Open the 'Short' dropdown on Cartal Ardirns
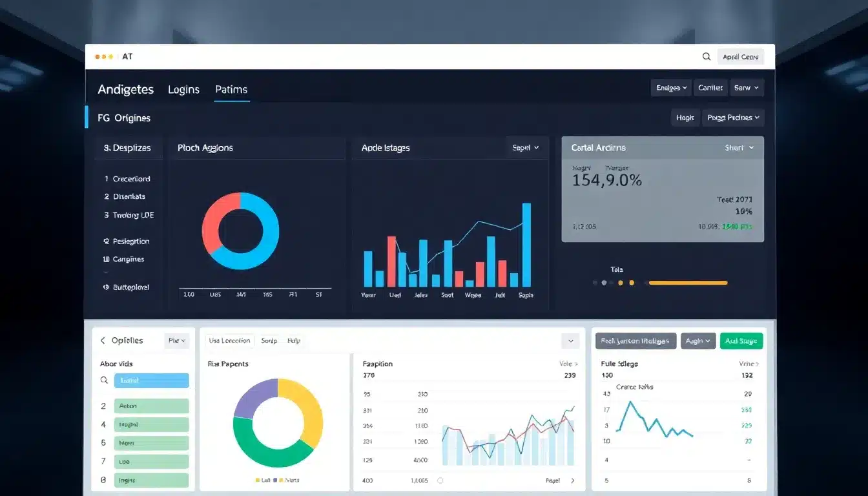Screen dimensions: 868x496 point(739,147)
